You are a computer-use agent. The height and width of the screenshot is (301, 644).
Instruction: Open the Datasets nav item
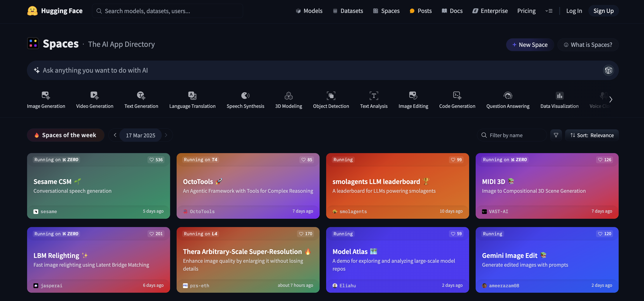(348, 11)
